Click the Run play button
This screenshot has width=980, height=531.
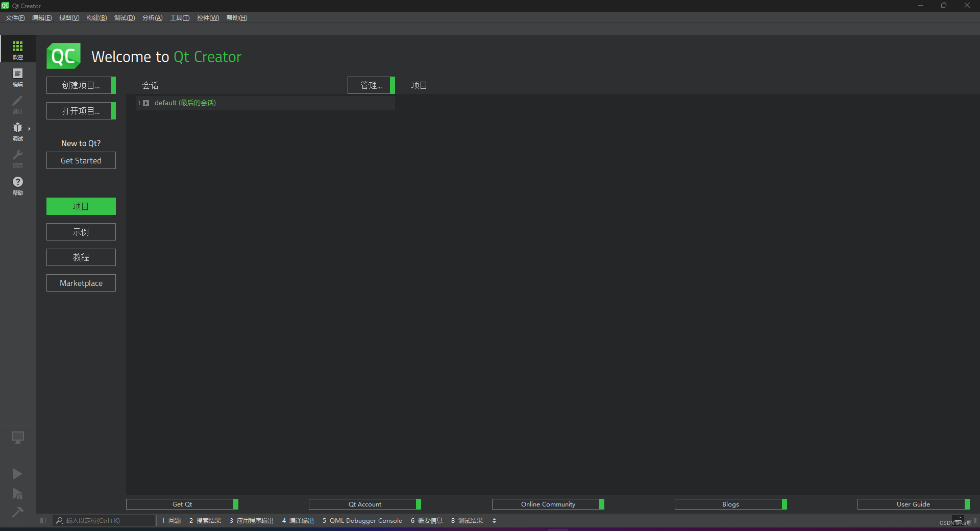(x=17, y=474)
